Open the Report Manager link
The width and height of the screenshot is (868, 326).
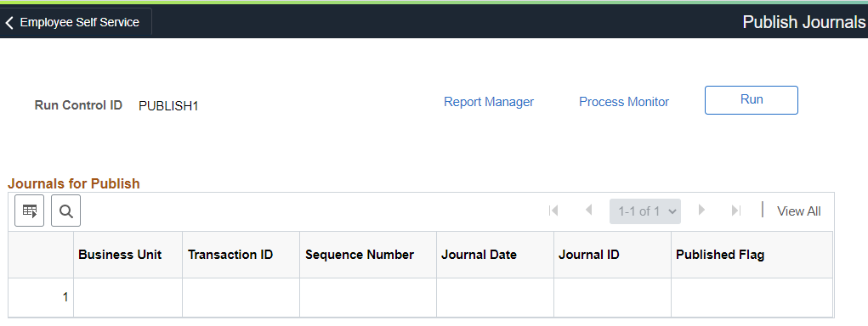click(x=489, y=102)
